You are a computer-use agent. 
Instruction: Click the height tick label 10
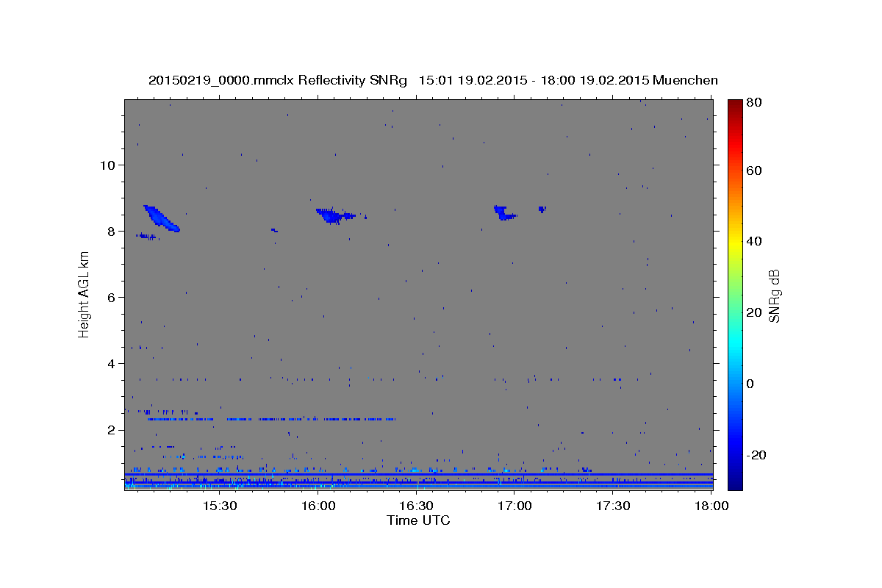[109, 165]
